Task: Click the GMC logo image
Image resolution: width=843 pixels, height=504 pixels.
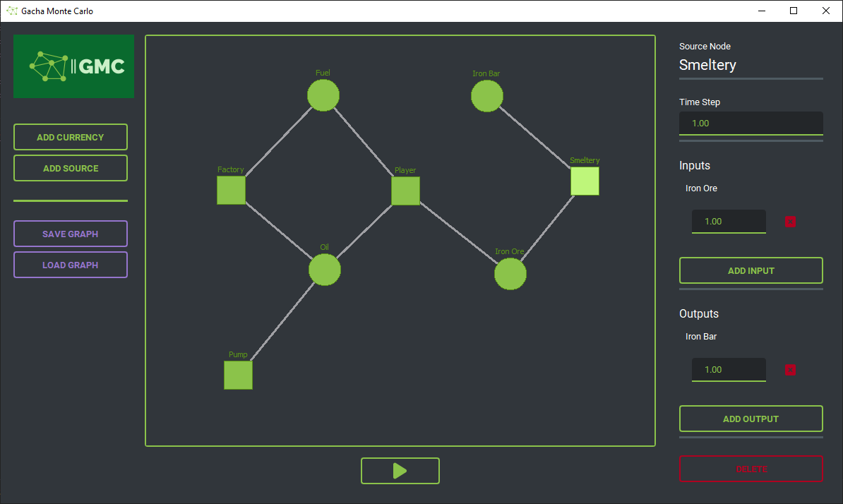Action: click(x=73, y=66)
